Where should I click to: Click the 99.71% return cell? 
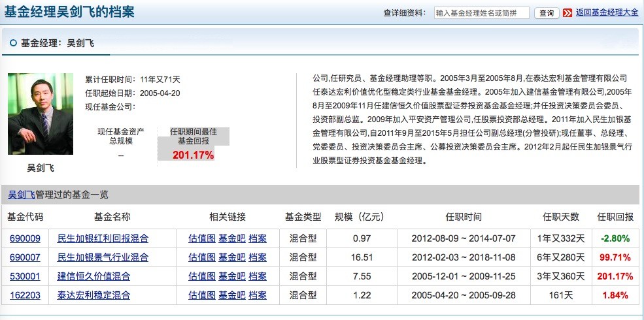[x=615, y=257]
